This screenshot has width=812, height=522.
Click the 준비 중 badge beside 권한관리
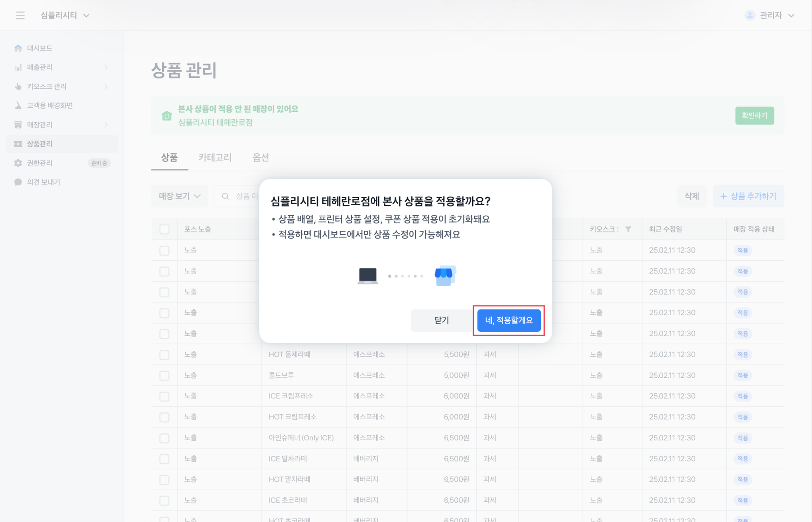pyautogui.click(x=99, y=163)
